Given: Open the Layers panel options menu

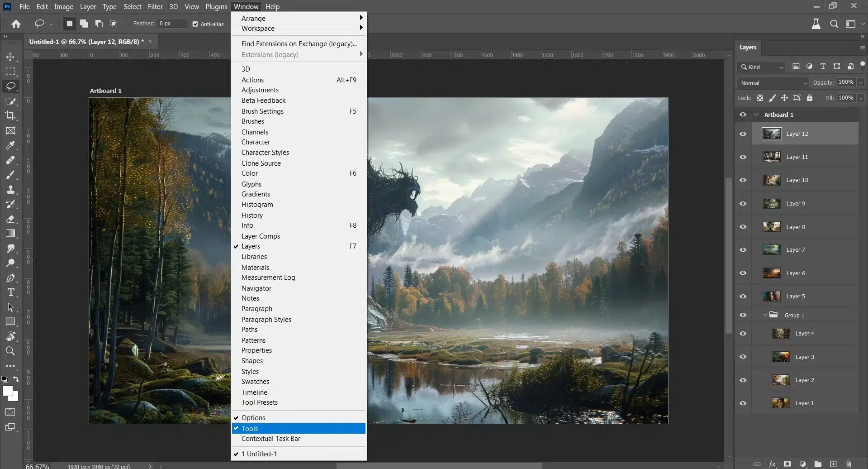Looking at the screenshot, I should click(x=862, y=48).
